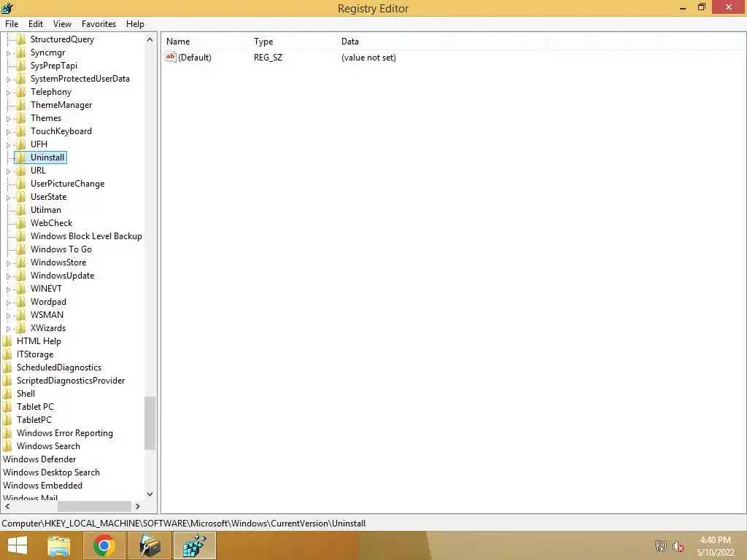Expand the Themes key
The height and width of the screenshot is (560, 747).
tap(8, 119)
